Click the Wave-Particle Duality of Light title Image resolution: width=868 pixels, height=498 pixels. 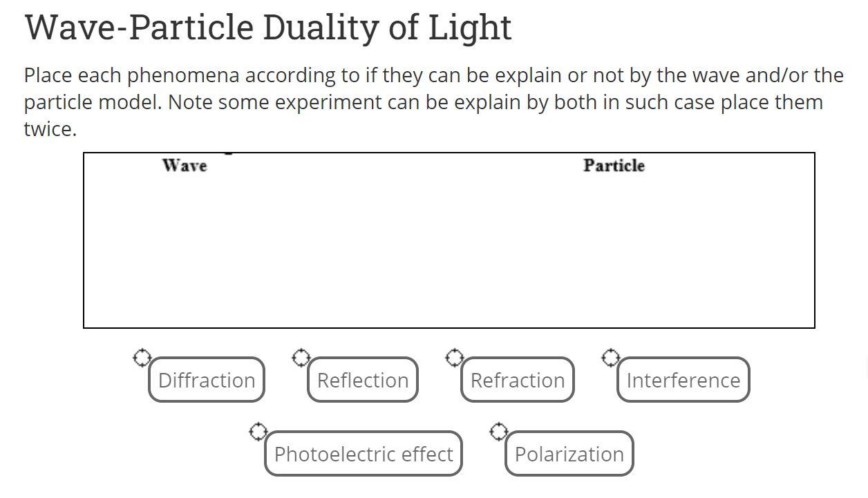[268, 27]
